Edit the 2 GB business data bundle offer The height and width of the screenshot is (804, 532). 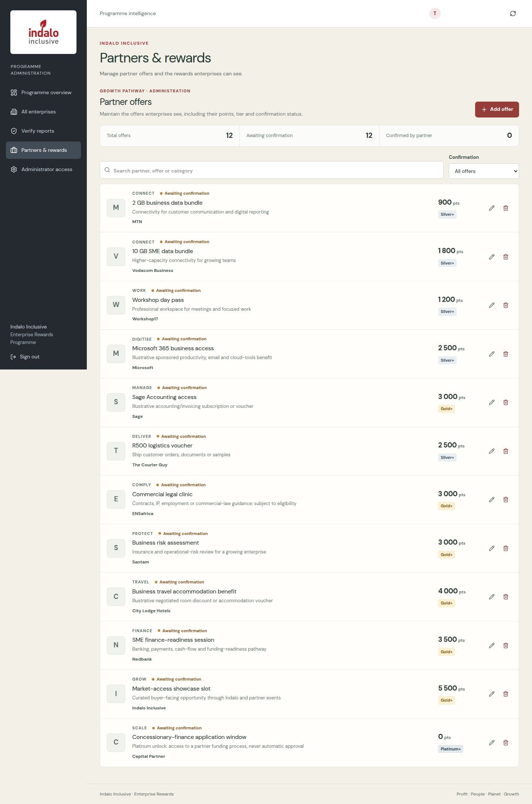coord(492,208)
